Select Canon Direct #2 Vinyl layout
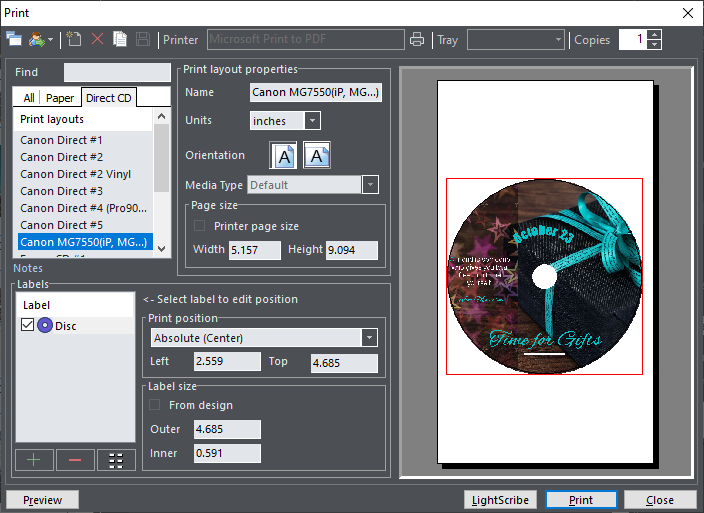 [75, 174]
